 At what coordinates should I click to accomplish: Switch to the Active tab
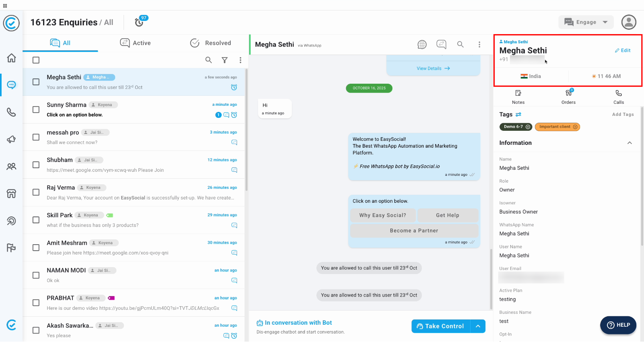(135, 43)
